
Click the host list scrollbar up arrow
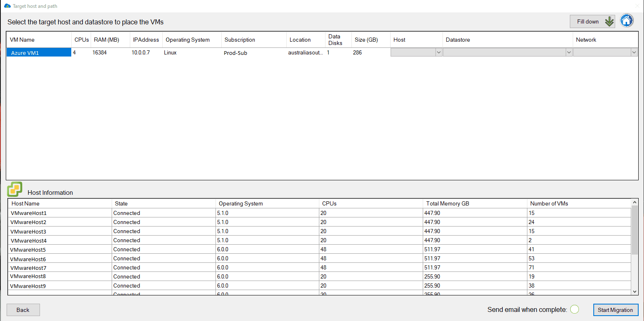(635, 202)
